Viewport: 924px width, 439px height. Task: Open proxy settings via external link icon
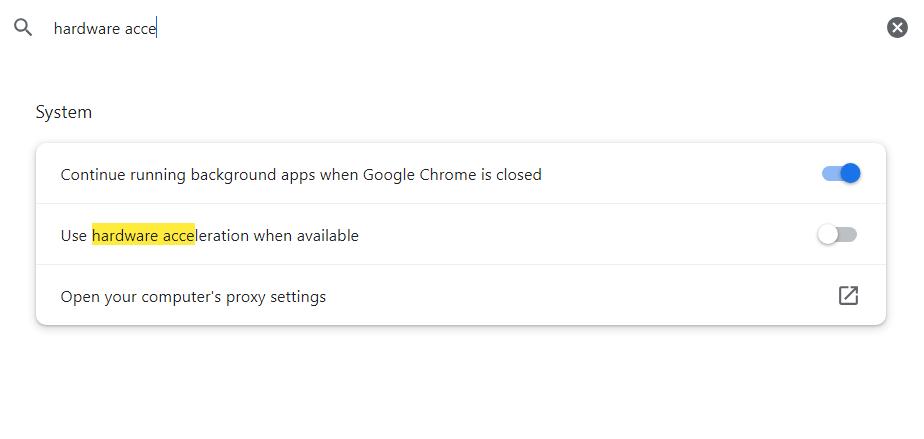(848, 295)
